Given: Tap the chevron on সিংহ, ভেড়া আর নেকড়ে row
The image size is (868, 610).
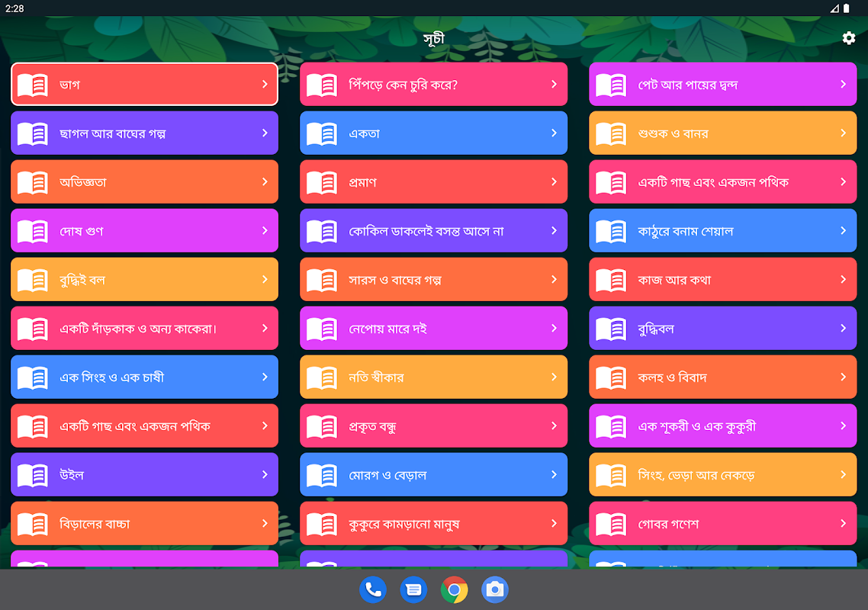Looking at the screenshot, I should pos(843,474).
